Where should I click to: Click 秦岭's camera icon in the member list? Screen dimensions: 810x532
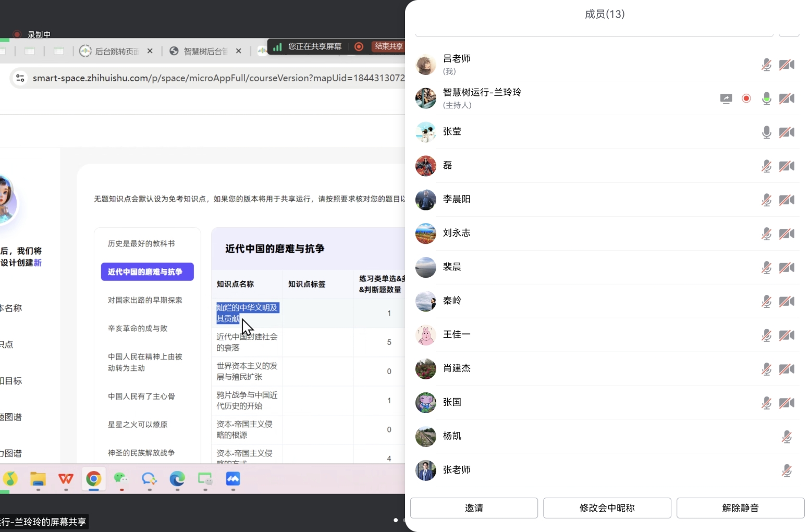pos(787,301)
